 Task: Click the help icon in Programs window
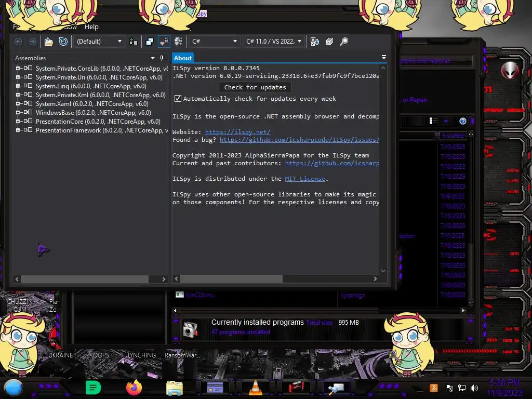click(463, 121)
